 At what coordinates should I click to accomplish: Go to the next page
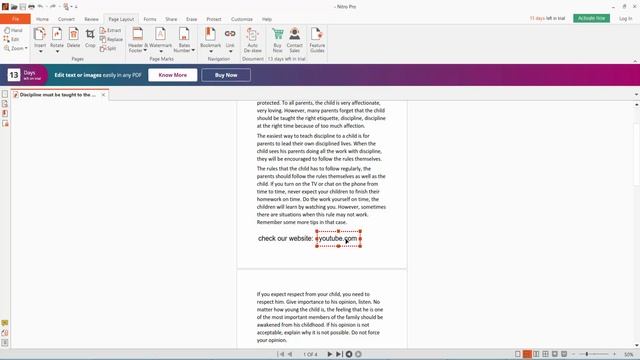pyautogui.click(x=330, y=354)
